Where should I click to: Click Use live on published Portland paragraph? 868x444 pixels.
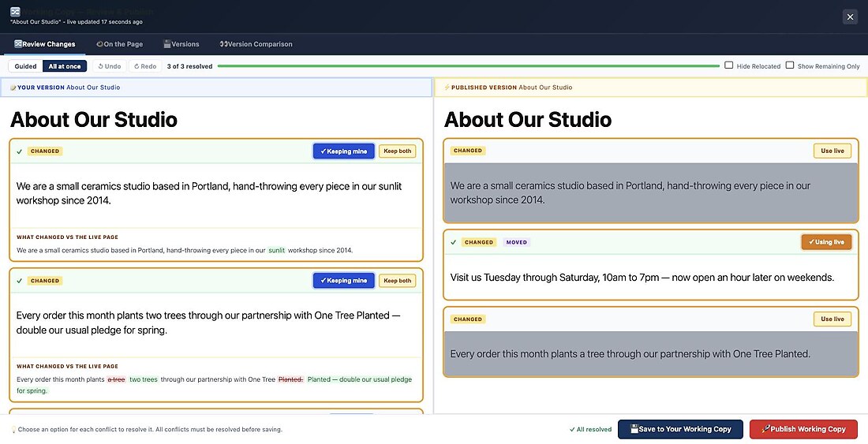[x=832, y=151]
